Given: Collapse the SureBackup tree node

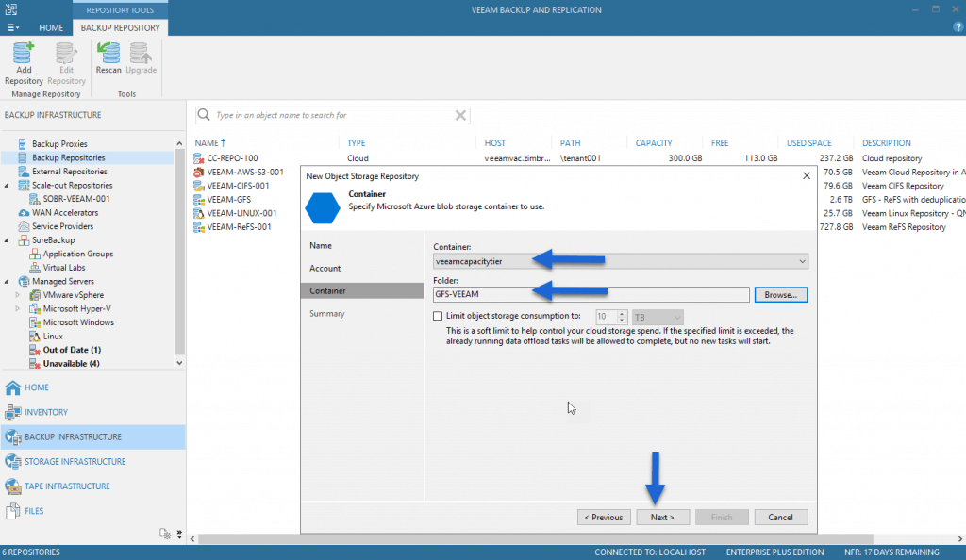Looking at the screenshot, I should [7, 240].
